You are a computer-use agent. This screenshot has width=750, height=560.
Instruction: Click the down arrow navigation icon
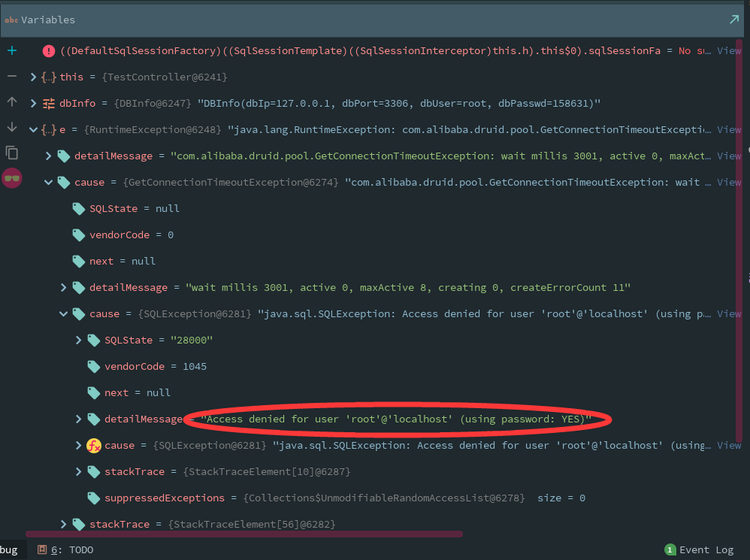pyautogui.click(x=11, y=128)
